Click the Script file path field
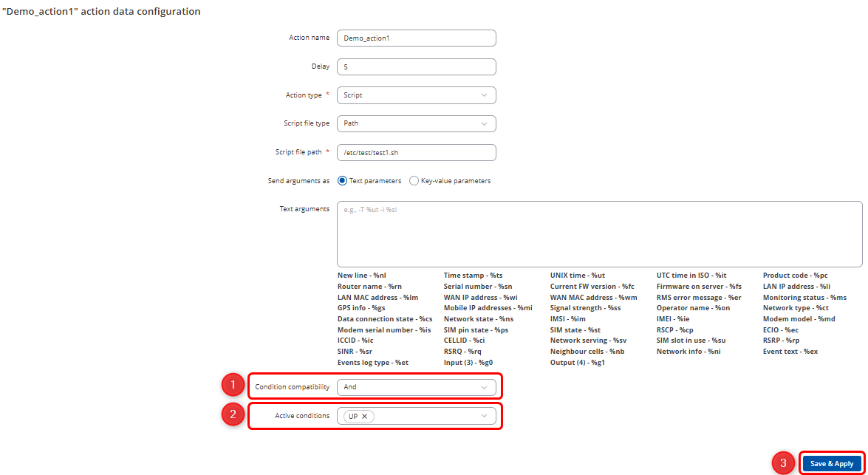868x475 pixels. pos(416,152)
